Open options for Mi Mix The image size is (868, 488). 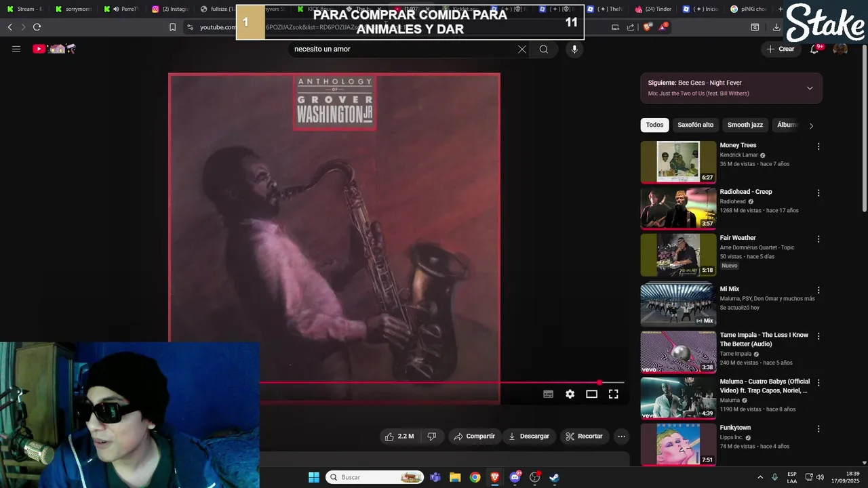click(818, 290)
